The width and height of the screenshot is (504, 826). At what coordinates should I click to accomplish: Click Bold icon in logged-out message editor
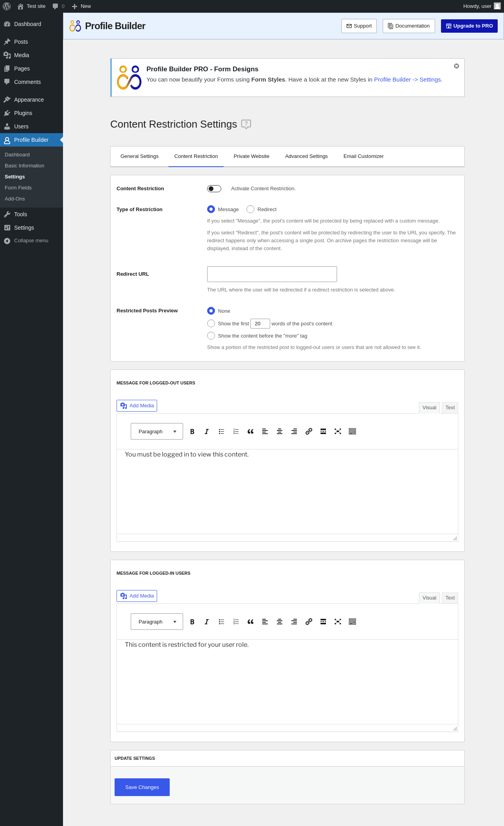coord(192,431)
